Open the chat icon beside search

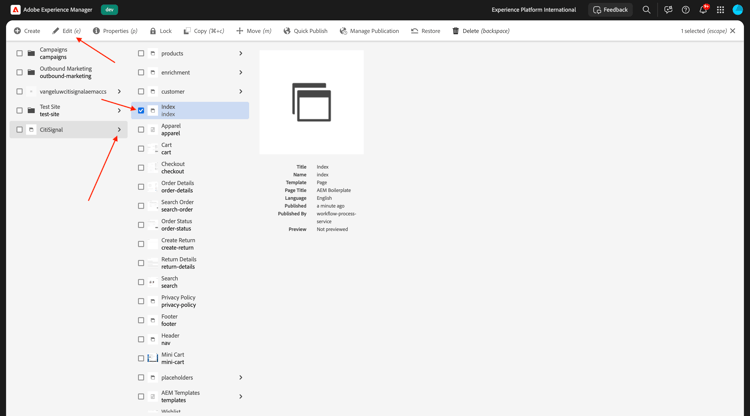(668, 10)
